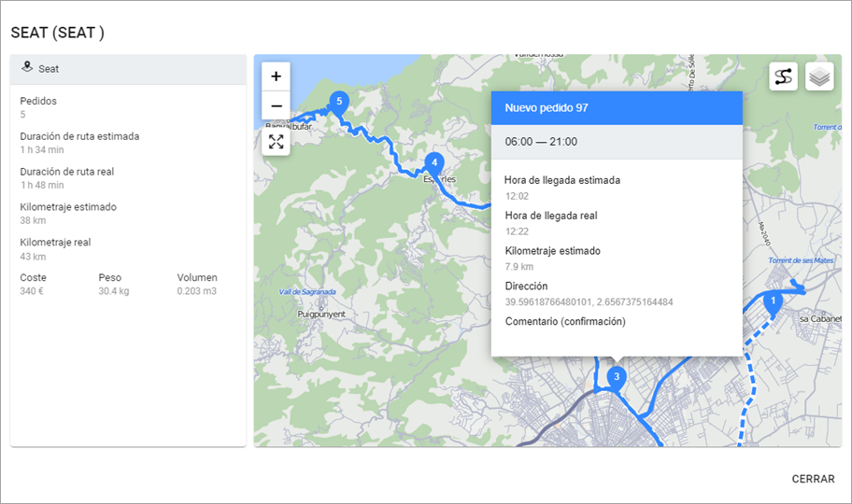
Task: Click the volume value 0.203 m3
Action: 196,291
